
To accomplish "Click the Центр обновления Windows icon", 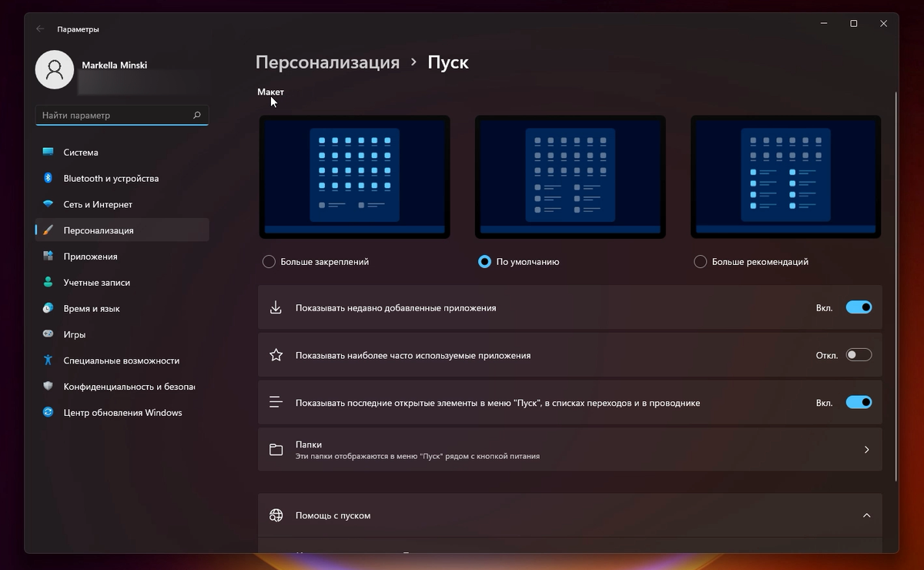I will pyautogui.click(x=47, y=413).
